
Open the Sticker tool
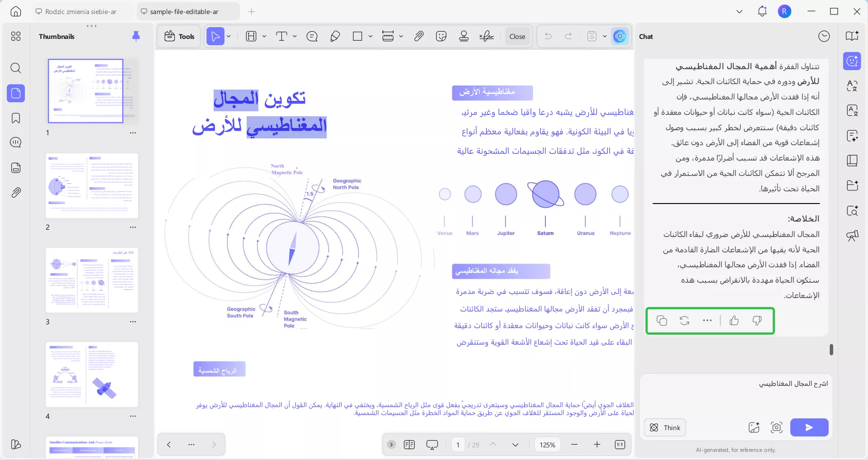[441, 36]
